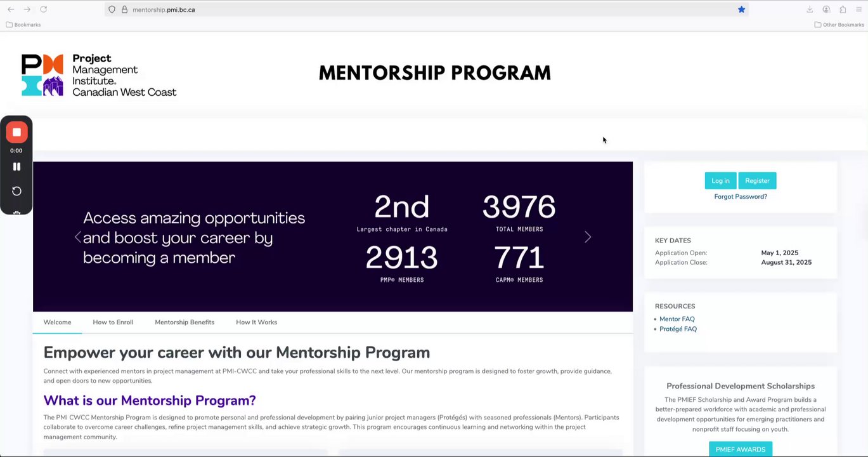Pause the screen recording
Image resolution: width=868 pixels, height=457 pixels.
16,166
